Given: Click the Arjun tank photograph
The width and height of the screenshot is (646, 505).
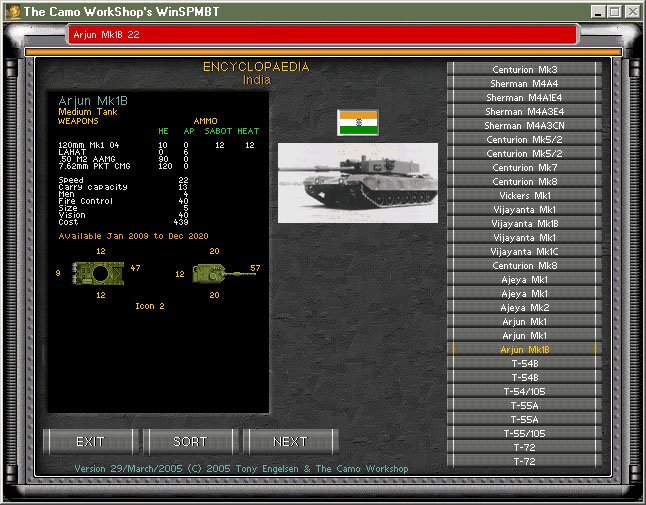Looking at the screenshot, I should click(358, 183).
